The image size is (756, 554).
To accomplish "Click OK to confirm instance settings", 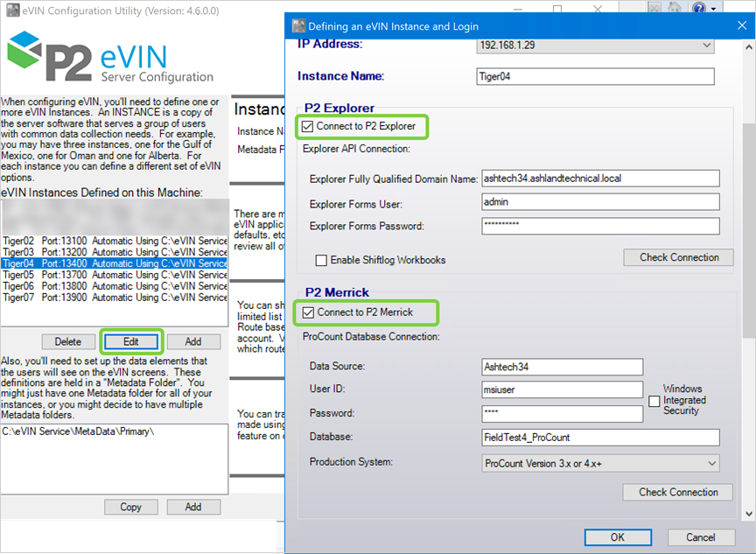I will pos(618,536).
